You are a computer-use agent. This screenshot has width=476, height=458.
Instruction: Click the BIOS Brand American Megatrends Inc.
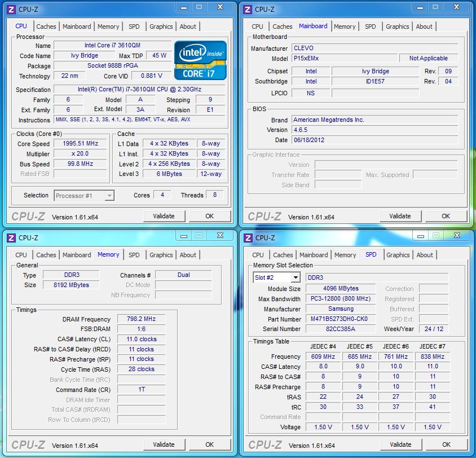pos(375,120)
